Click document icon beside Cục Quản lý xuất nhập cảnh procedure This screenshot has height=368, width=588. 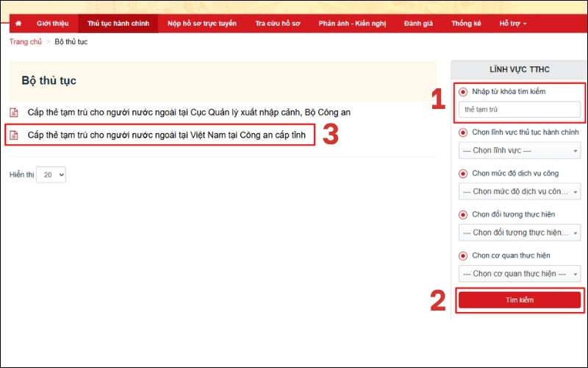pyautogui.click(x=13, y=113)
